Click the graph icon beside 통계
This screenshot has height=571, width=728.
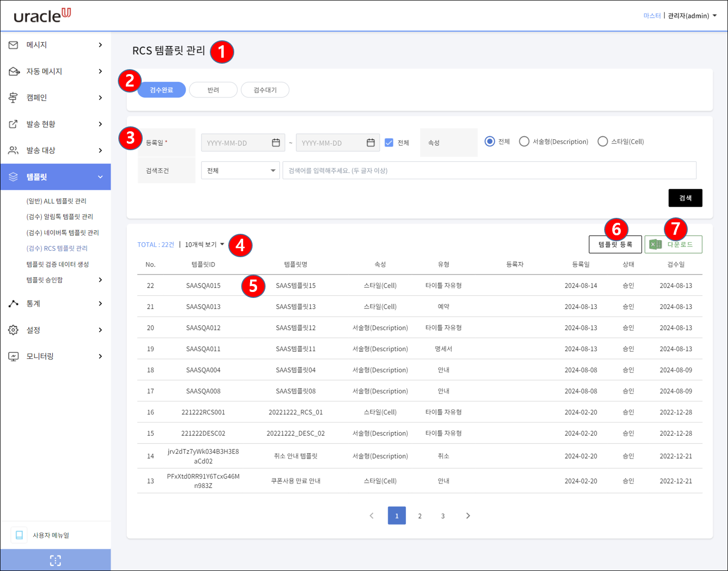13,303
